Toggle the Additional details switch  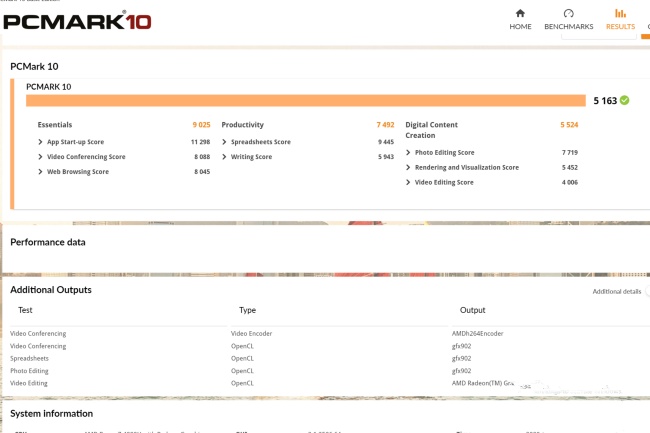(x=647, y=291)
